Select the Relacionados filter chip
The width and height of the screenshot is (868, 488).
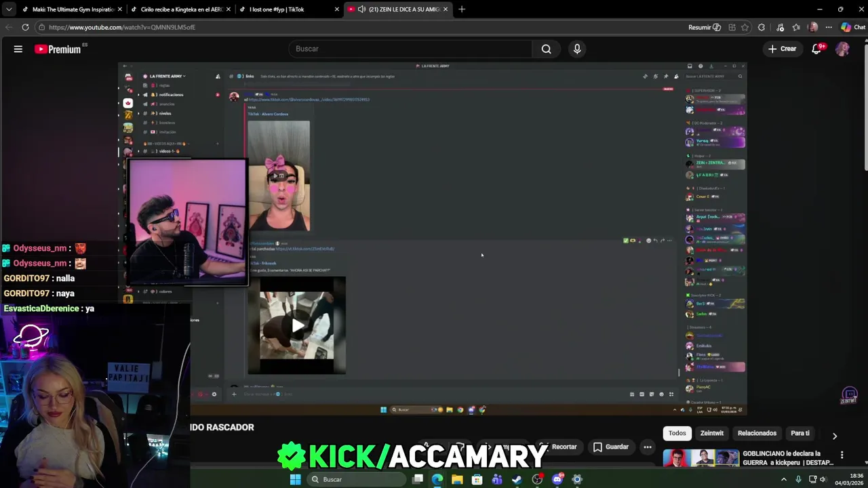point(757,433)
